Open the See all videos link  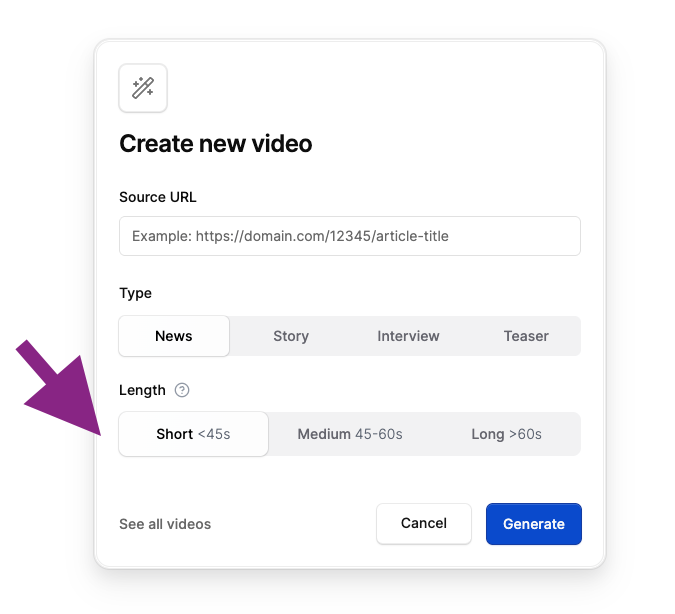165,524
